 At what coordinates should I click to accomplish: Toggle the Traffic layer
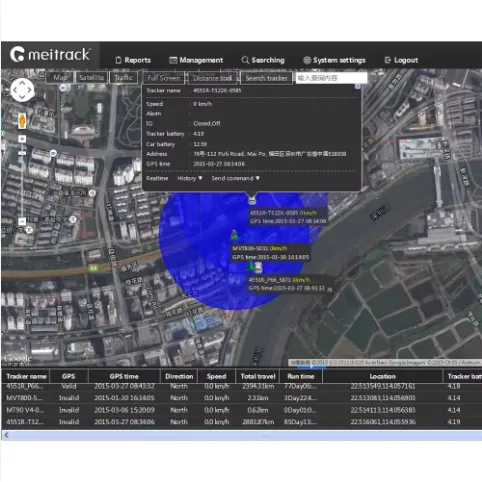click(123, 78)
